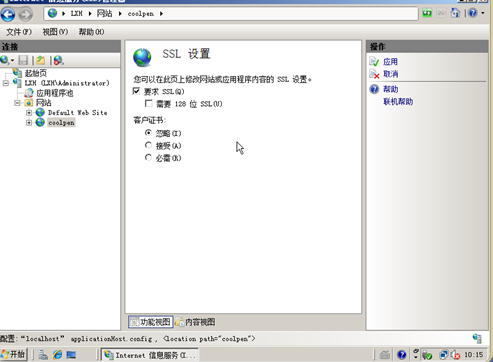The height and width of the screenshot is (362, 493).
Task: Select the 网站 folder node
Action: click(x=43, y=103)
